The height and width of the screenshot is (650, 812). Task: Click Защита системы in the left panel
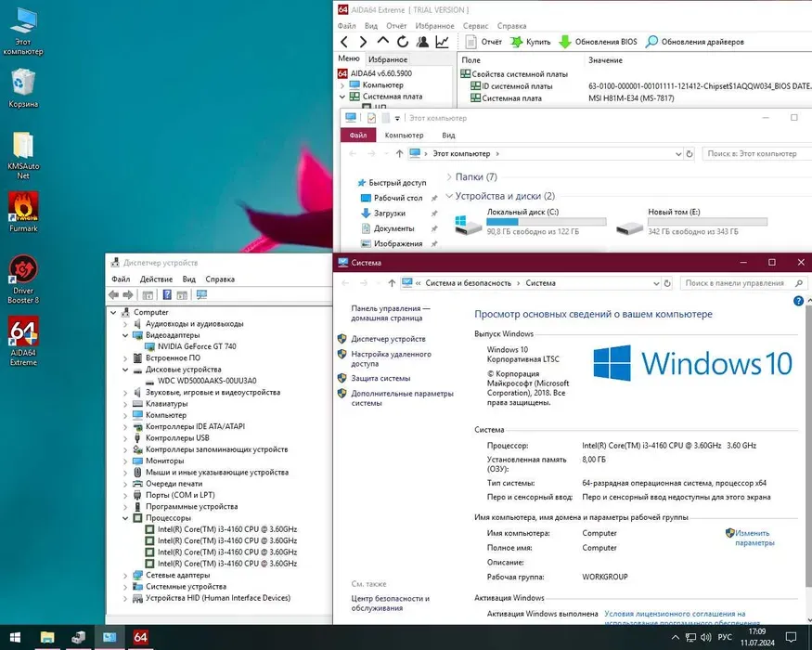coord(380,378)
